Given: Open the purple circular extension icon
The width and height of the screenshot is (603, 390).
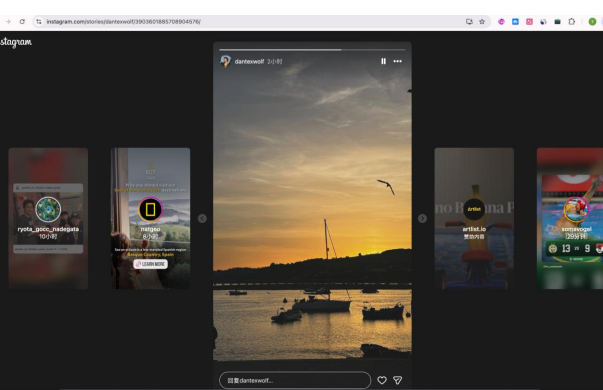Looking at the screenshot, I should tap(501, 22).
